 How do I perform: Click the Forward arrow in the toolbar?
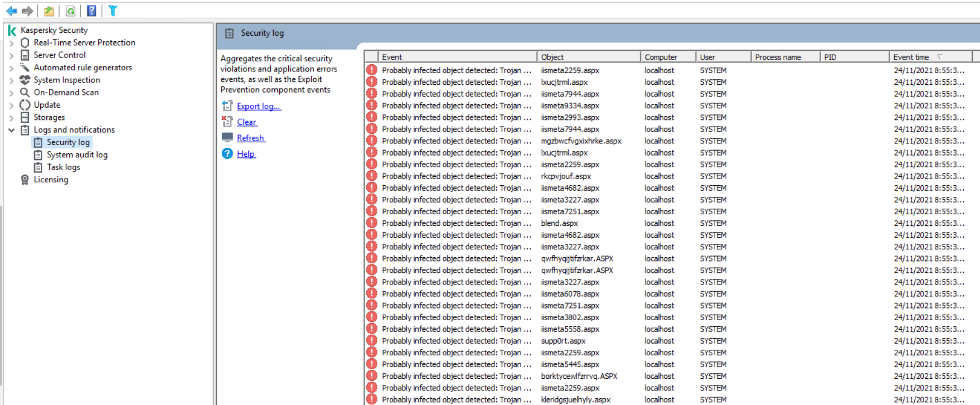pos(27,11)
